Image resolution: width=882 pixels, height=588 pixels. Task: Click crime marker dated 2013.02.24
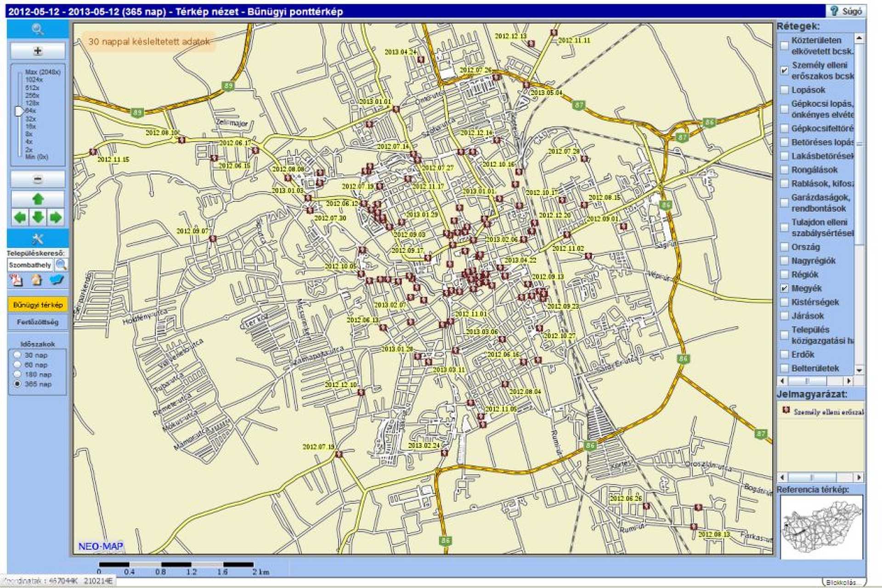click(x=444, y=453)
